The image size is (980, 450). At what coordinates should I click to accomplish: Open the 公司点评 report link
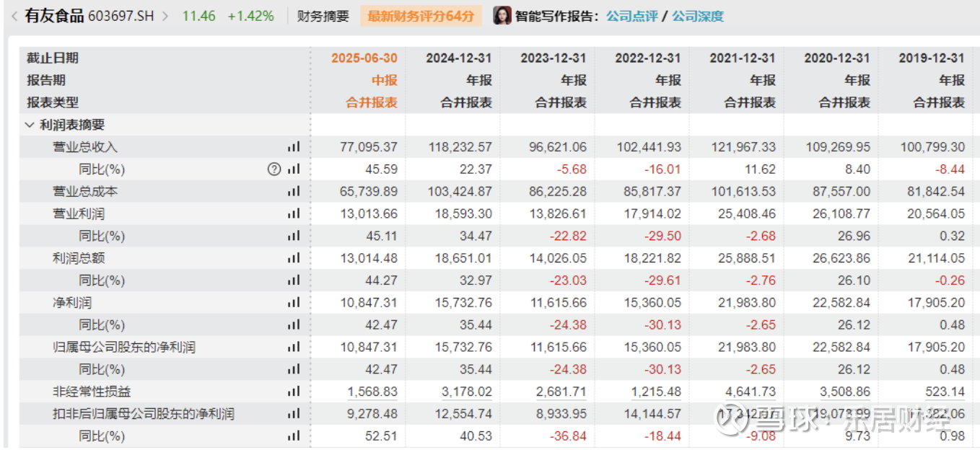pos(632,16)
